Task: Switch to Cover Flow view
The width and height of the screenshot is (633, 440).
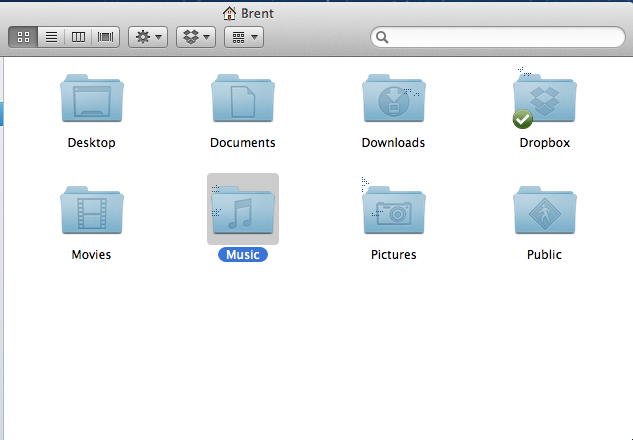Action: click(106, 37)
